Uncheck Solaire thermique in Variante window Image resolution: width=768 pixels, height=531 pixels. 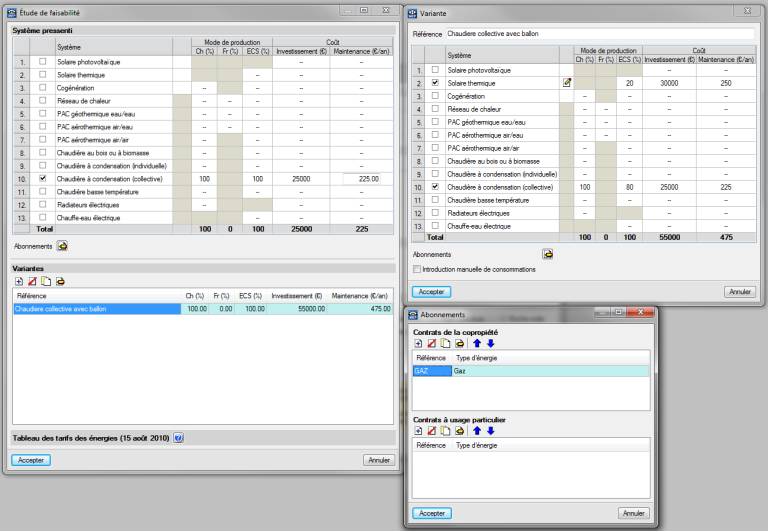435,83
